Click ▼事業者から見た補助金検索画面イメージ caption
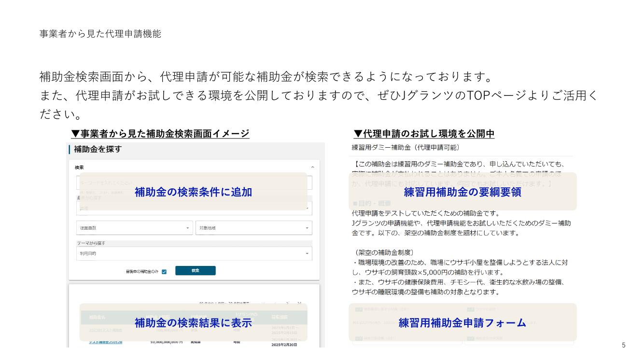The height and width of the screenshot is (362, 644). (160, 134)
